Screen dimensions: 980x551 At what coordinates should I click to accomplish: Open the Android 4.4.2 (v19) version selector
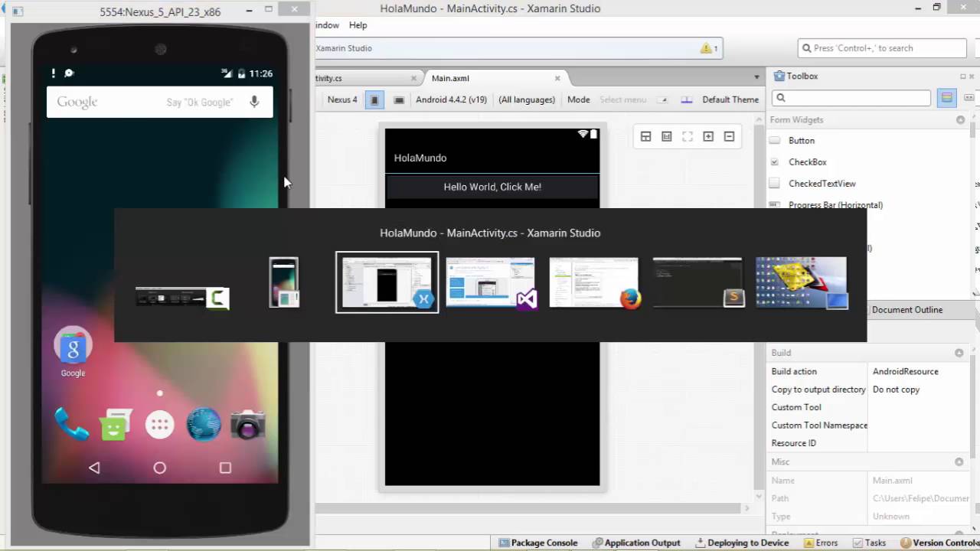451,99
